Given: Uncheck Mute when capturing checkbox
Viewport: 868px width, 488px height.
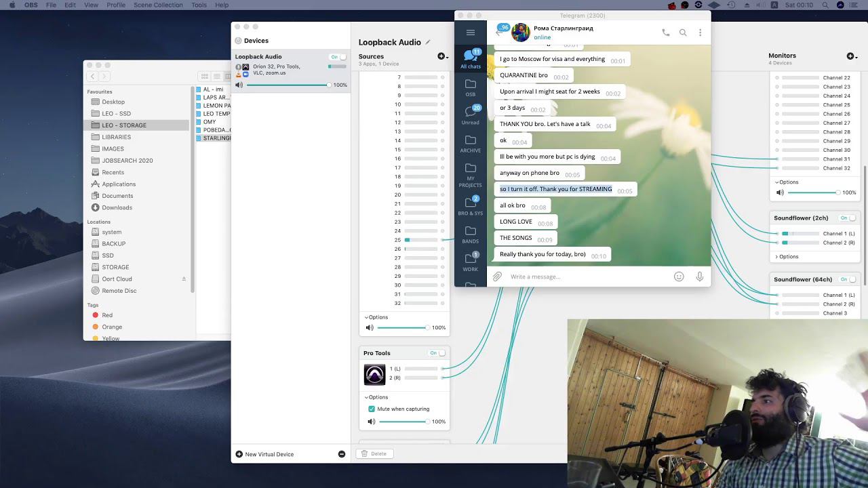Looking at the screenshot, I should click(372, 409).
